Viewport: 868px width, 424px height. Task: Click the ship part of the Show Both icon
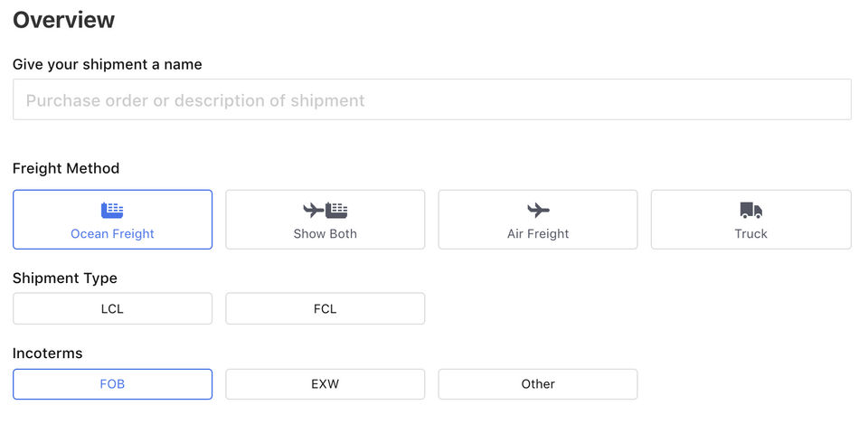tap(336, 210)
